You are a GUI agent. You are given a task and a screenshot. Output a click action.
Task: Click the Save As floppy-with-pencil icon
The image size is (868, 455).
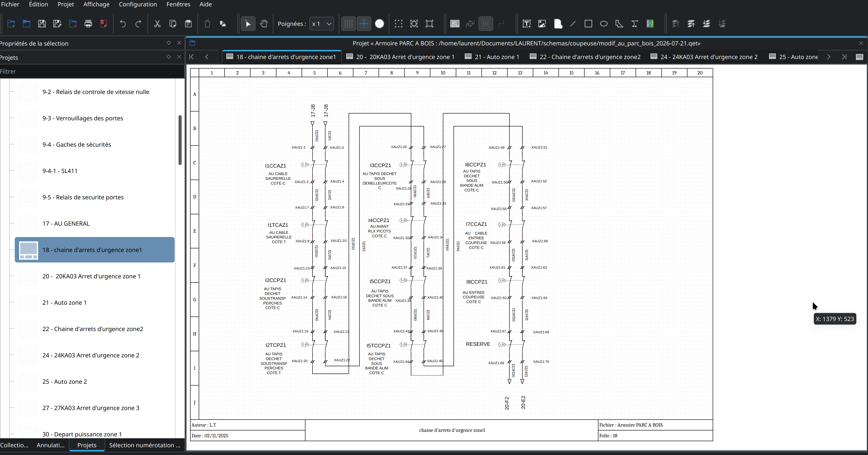(57, 24)
